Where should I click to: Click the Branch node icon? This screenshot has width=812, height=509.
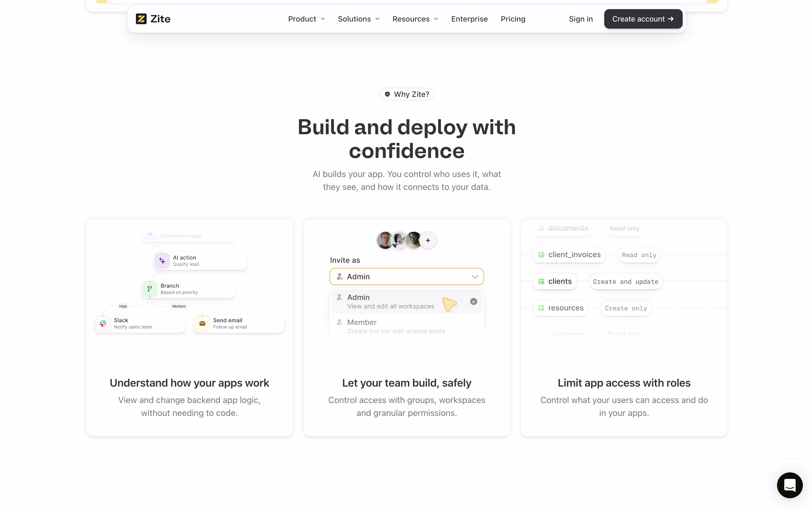pos(150,289)
